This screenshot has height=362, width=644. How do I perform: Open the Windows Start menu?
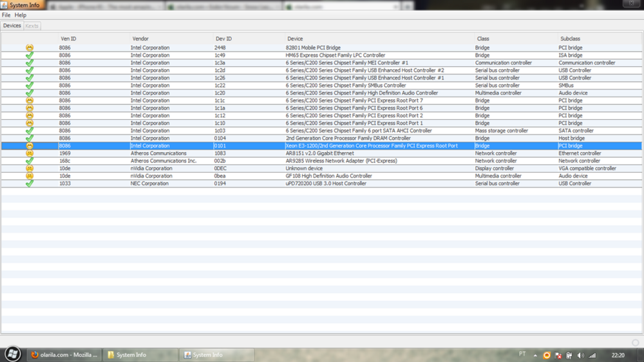tap(12, 354)
